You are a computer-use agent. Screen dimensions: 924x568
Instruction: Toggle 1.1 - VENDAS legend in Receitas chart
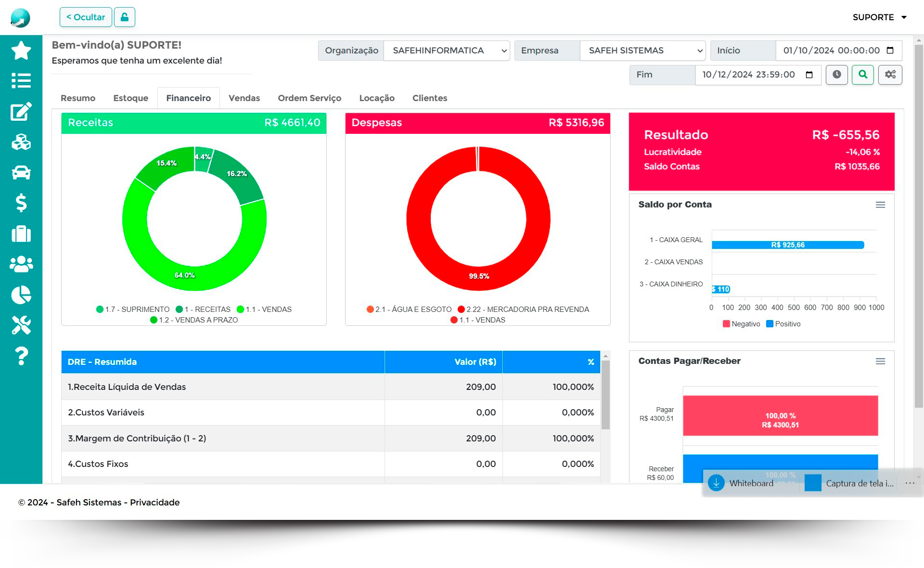tap(264, 309)
